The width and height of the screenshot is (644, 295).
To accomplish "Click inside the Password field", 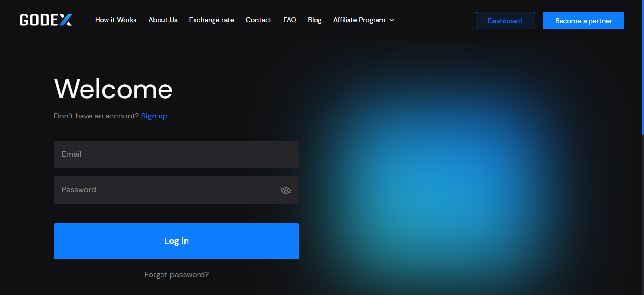I will tap(167, 190).
